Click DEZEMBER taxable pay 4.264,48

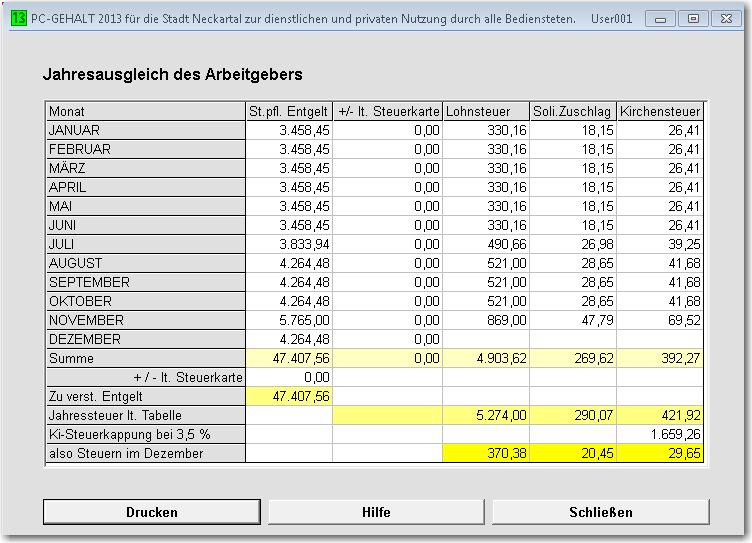[289, 339]
